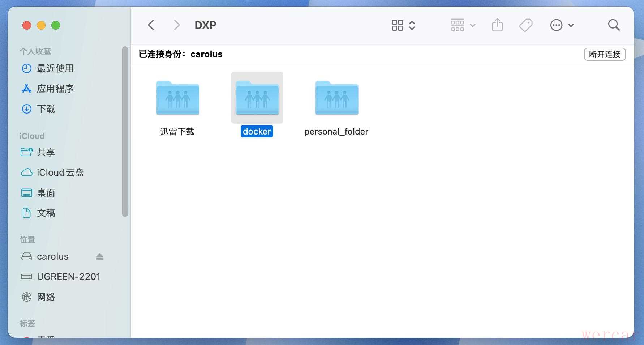The image size is (644, 345).
Task: Select iCloud云盘 in the sidebar
Action: 60,172
